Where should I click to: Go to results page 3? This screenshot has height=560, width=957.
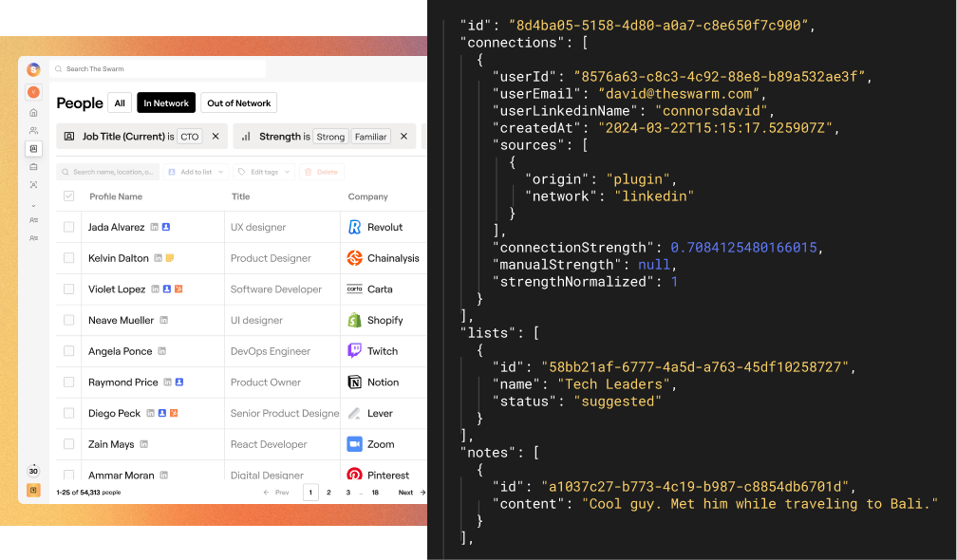347,493
